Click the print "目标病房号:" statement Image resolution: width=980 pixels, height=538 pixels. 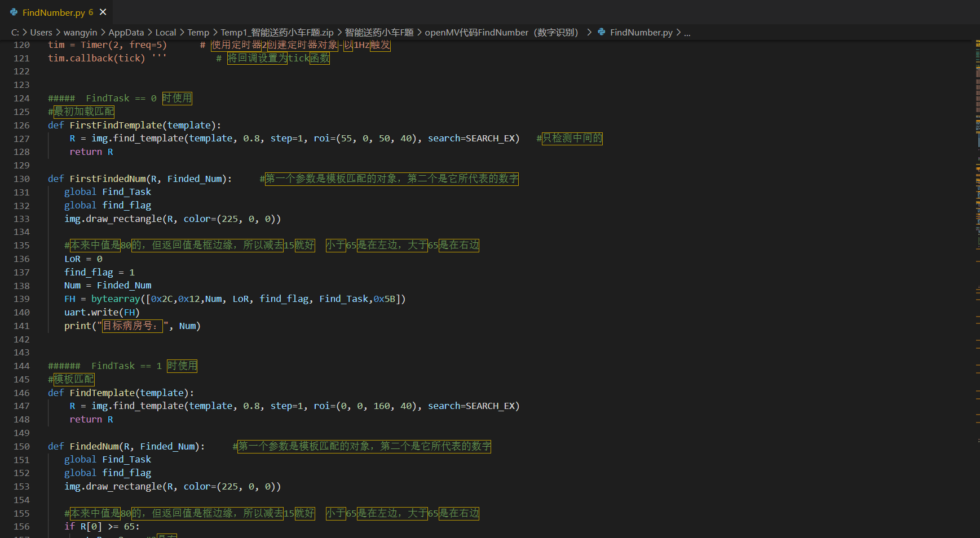pyautogui.click(x=133, y=326)
